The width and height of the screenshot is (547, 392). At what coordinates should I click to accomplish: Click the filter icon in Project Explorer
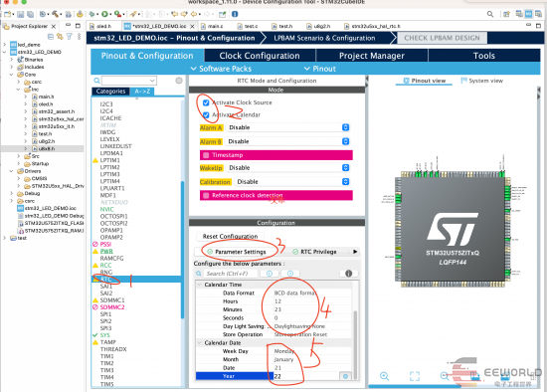click(70, 36)
